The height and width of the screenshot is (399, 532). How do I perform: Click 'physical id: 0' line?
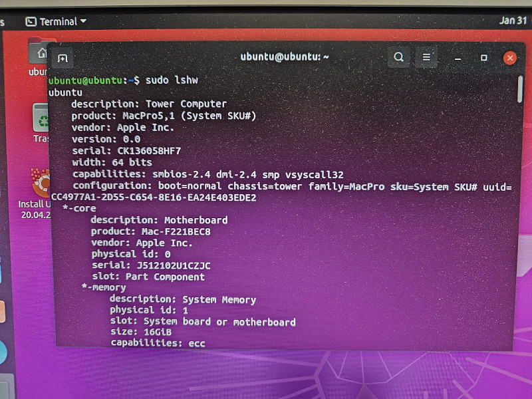click(131, 254)
